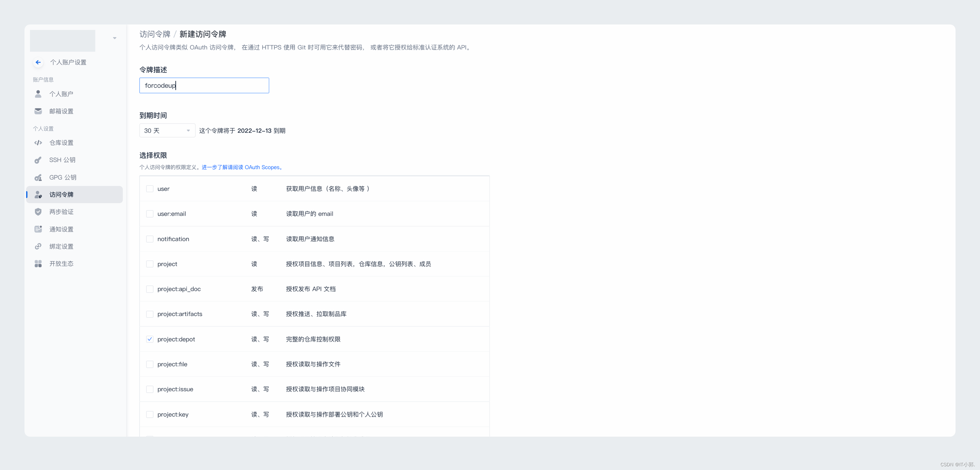The width and height of the screenshot is (980, 470).
Task: Select 访问令牌 in the sidebar
Action: click(75, 195)
